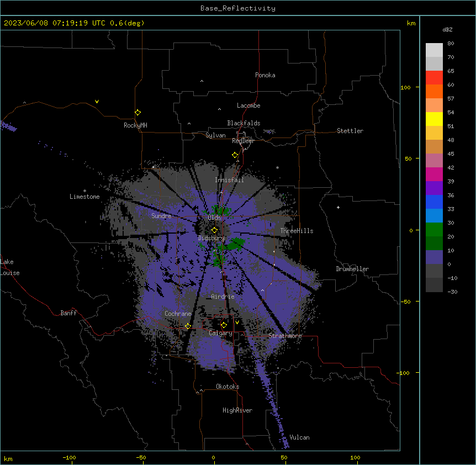Click the 80 value on dBZ legend
The width and height of the screenshot is (476, 465).
click(x=451, y=44)
